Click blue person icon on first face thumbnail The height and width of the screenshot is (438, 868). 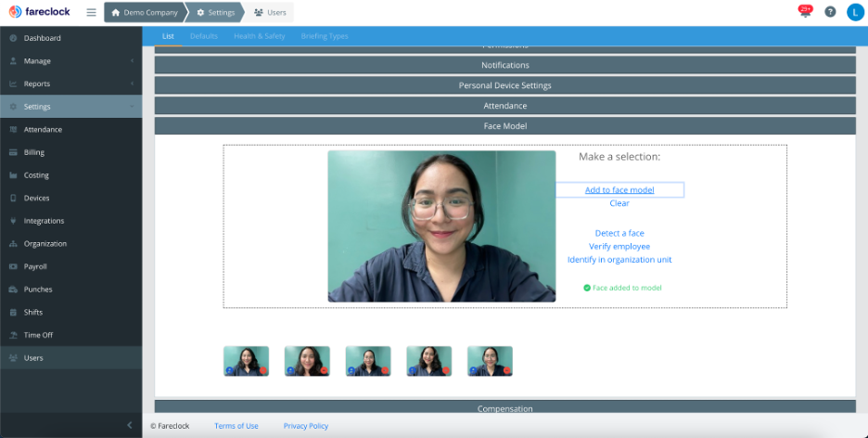pos(230,370)
